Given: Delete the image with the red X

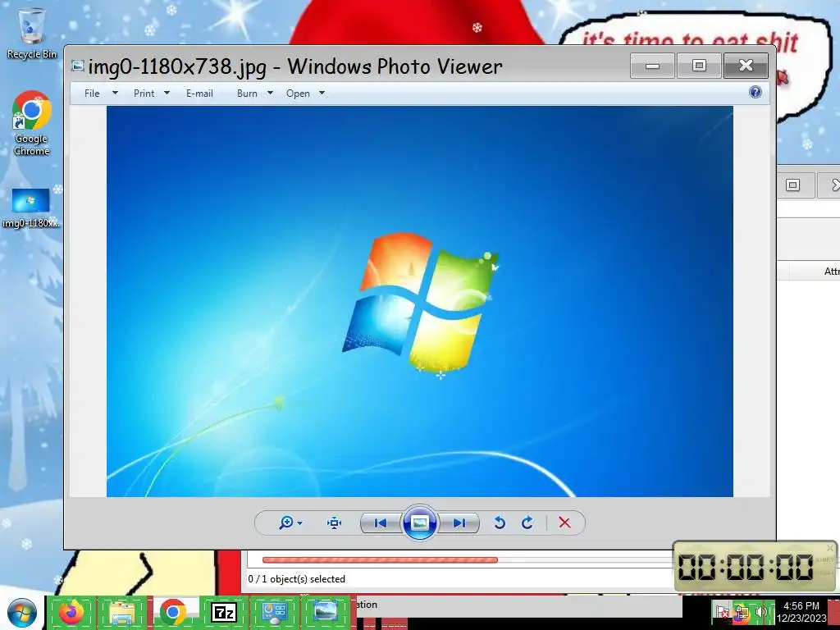Looking at the screenshot, I should pyautogui.click(x=564, y=523).
